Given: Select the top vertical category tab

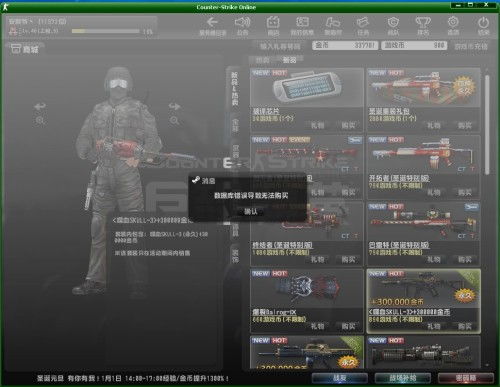Looking at the screenshot, I should click(x=235, y=89).
